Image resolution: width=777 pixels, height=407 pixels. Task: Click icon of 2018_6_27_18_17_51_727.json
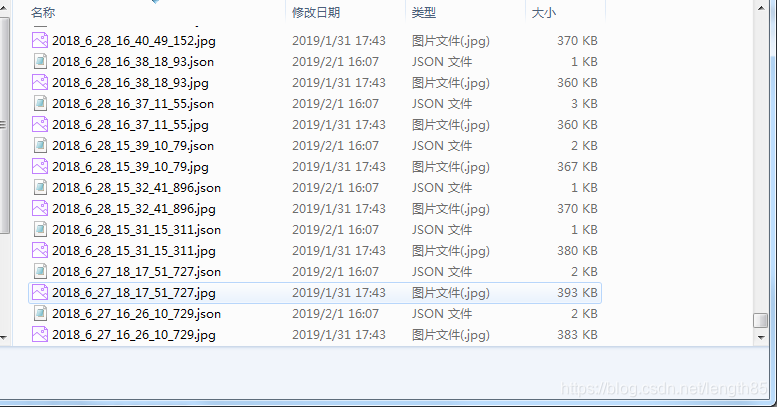40,272
